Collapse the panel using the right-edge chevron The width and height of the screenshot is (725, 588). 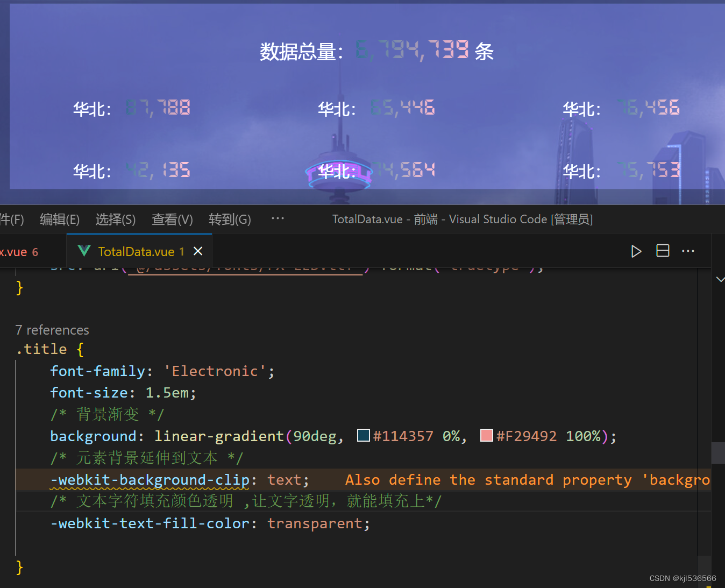tap(720, 279)
